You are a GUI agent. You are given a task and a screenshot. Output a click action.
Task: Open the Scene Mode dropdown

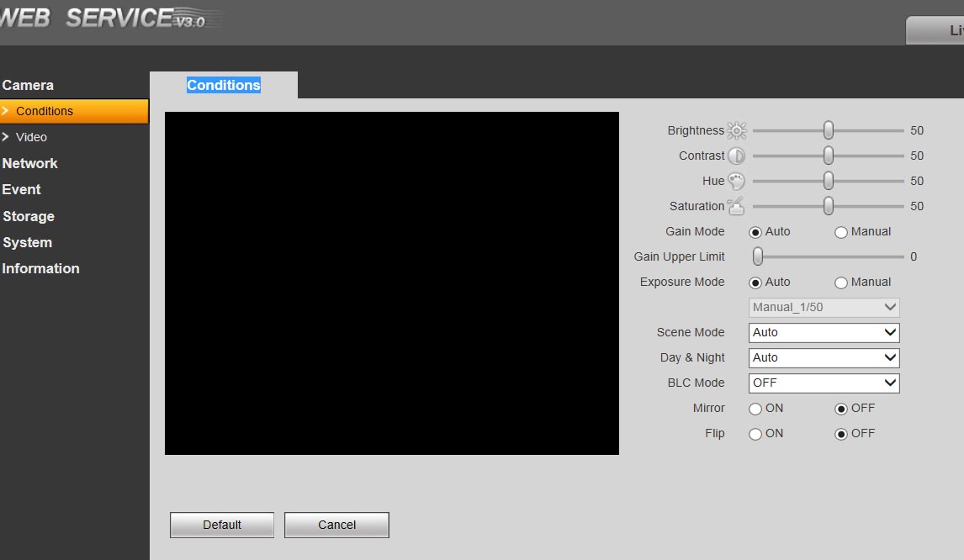pos(824,332)
